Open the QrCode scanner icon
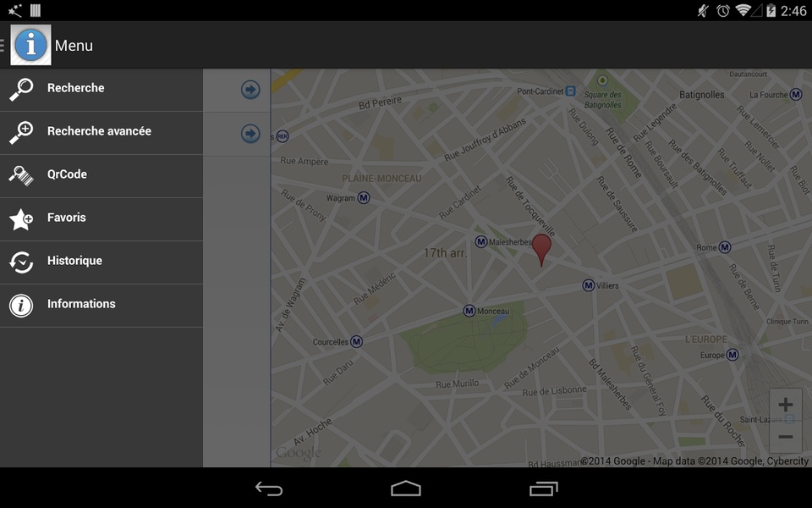The image size is (812, 508). tap(21, 175)
